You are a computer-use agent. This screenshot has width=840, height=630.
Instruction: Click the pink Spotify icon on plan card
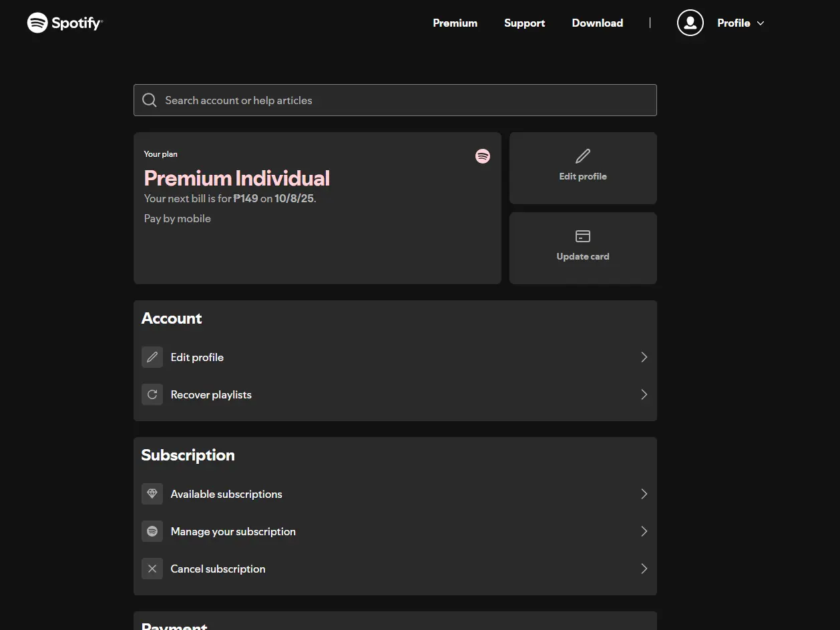pyautogui.click(x=483, y=156)
